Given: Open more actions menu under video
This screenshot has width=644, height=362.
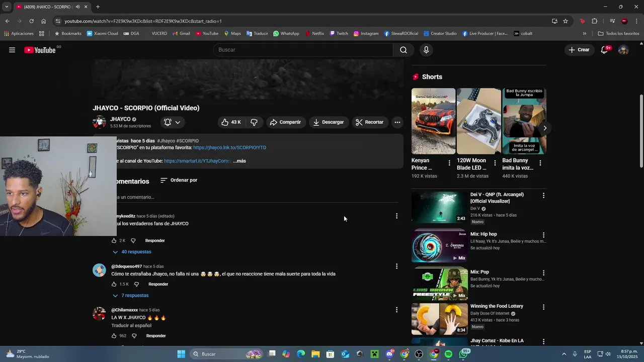Looking at the screenshot, I should coord(397,122).
